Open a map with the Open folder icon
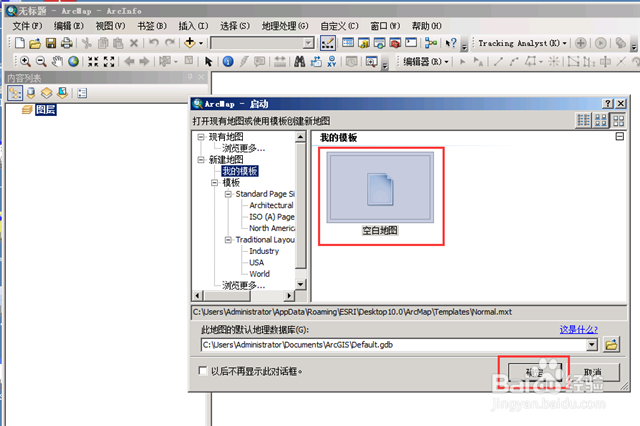Image resolution: width=640 pixels, height=426 pixels. click(x=35, y=43)
